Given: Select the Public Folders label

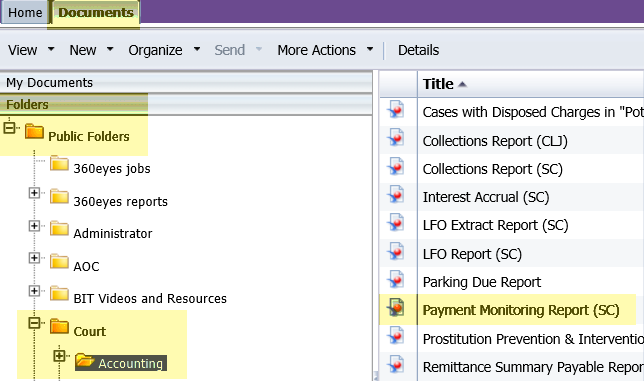Looking at the screenshot, I should (x=89, y=136).
